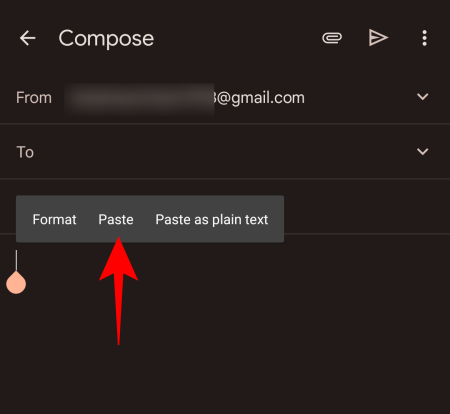Click empty space in the From row before its chevron
Screen dimensions: 450x414
(360, 97)
